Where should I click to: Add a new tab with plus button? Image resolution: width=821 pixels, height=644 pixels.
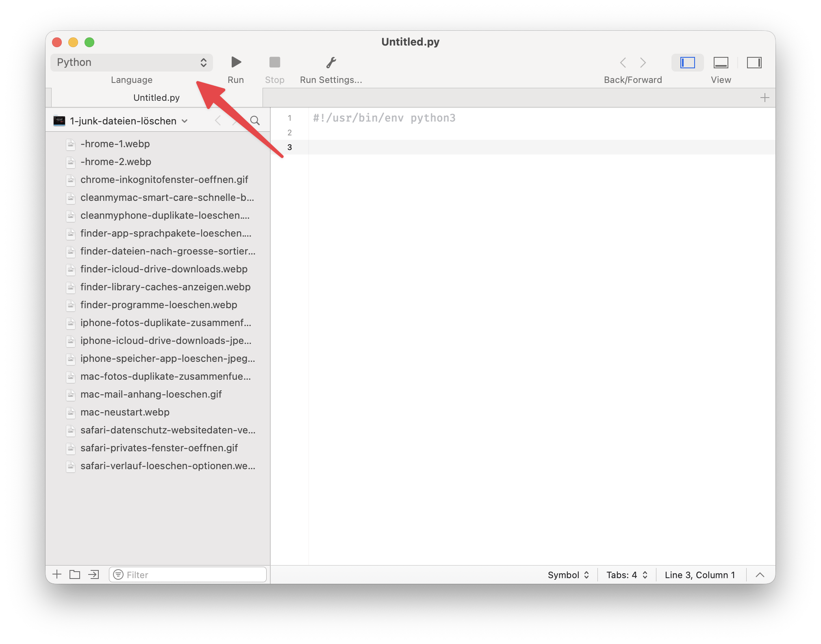(x=765, y=98)
